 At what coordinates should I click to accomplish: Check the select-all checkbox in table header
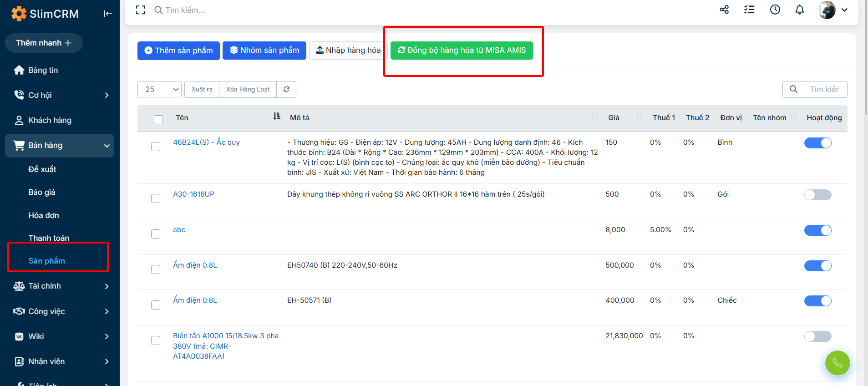(x=158, y=120)
